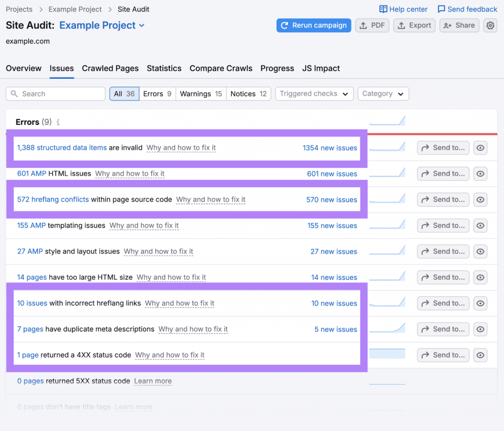Toggle the eye icon for AMP templating issues
This screenshot has width=504, height=431.
(480, 226)
